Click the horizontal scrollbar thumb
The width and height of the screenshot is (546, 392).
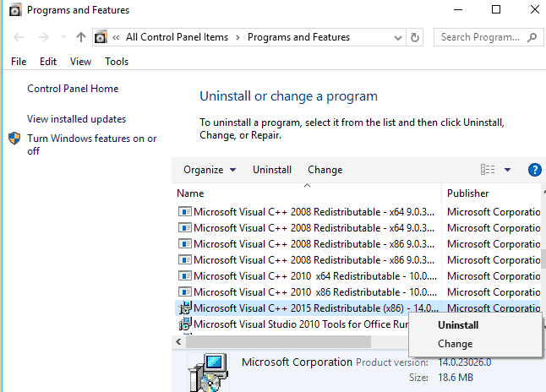tap(279, 342)
